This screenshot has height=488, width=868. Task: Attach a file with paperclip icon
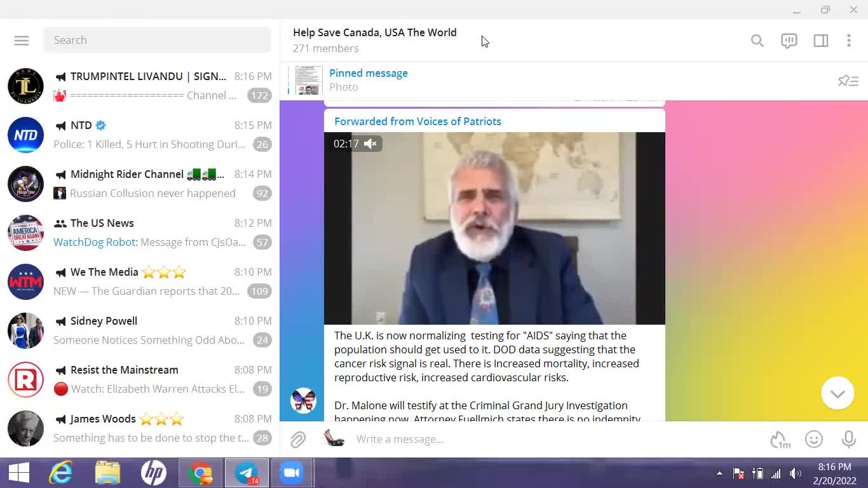[x=298, y=439]
